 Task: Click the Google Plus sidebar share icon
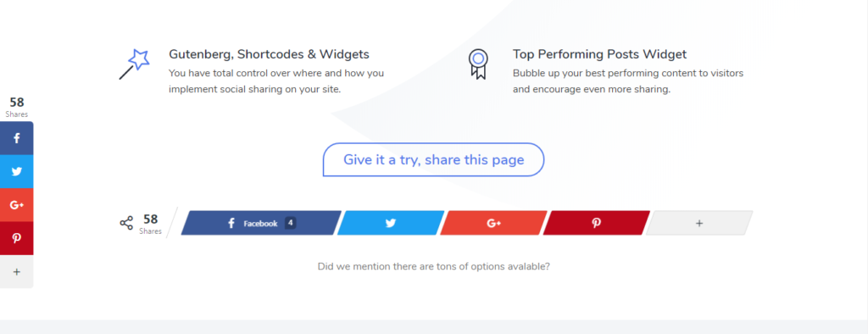[17, 205]
